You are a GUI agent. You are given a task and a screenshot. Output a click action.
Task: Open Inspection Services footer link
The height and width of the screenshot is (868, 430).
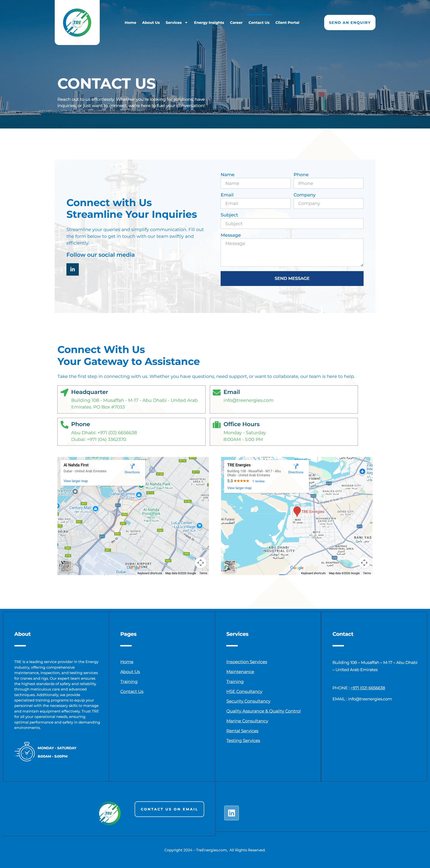click(x=247, y=662)
